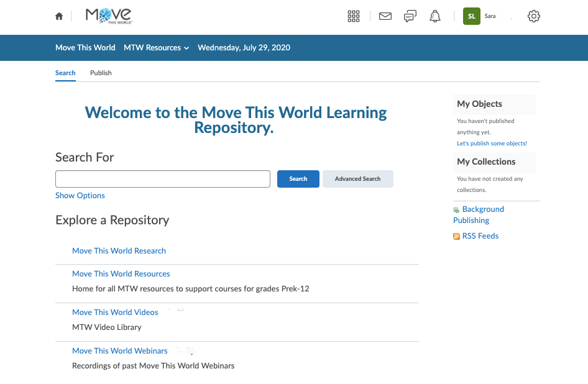This screenshot has height=384, width=588.
Task: Switch to the Search tab
Action: click(65, 73)
